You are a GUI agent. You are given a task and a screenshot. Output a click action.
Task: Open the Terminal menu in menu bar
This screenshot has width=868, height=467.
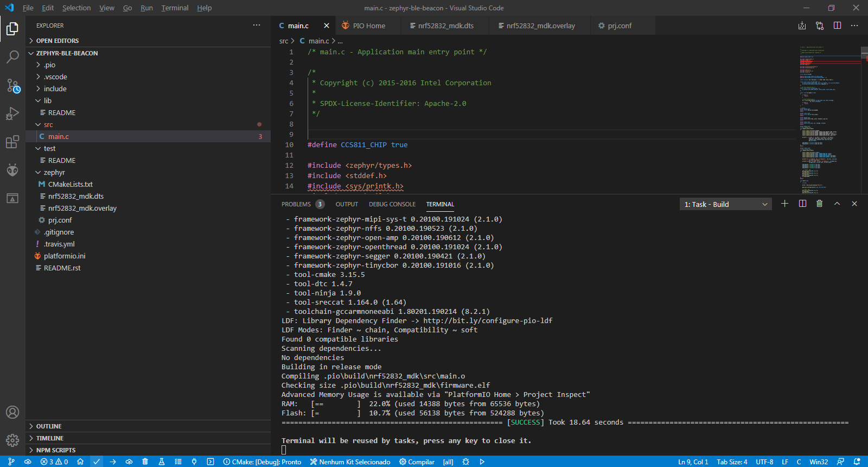pyautogui.click(x=175, y=8)
